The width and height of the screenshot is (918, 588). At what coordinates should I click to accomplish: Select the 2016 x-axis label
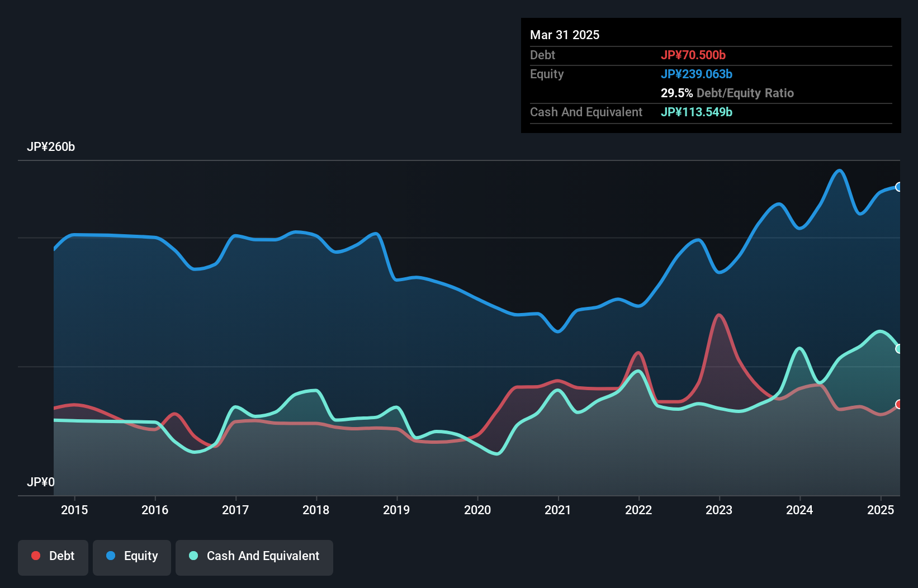[x=155, y=510]
